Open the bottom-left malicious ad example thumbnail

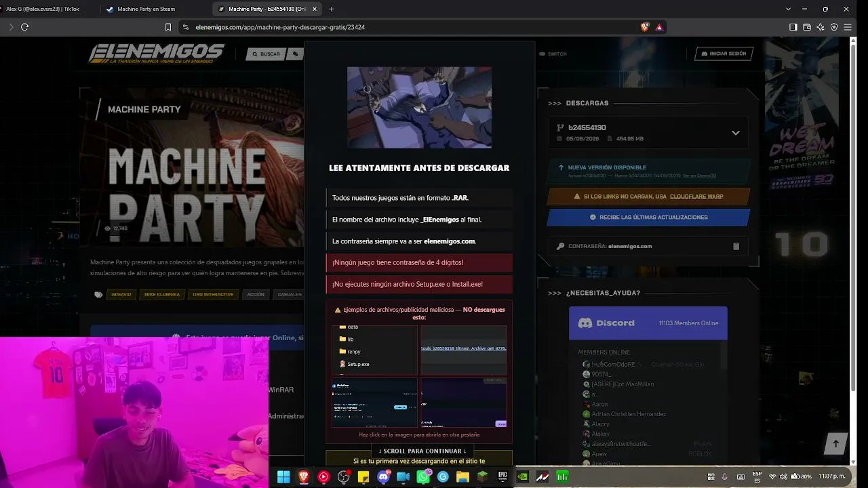[374, 403]
